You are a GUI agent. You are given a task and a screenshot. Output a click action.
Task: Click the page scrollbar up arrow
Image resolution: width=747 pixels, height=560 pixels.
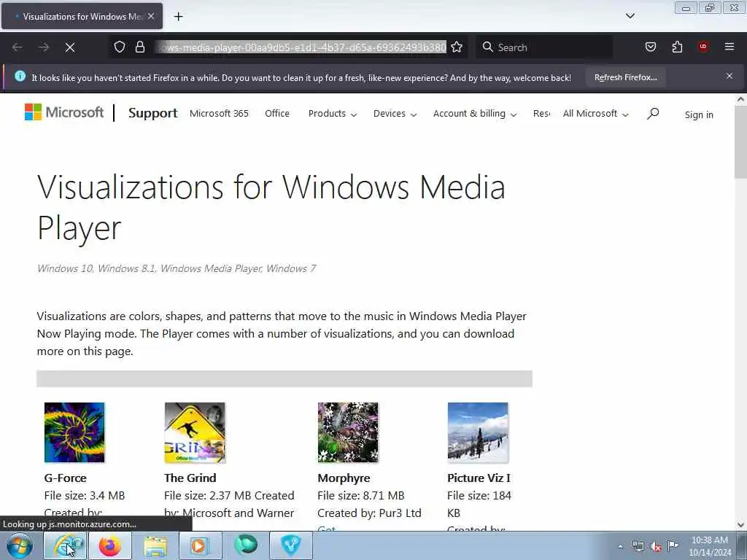[x=740, y=99]
